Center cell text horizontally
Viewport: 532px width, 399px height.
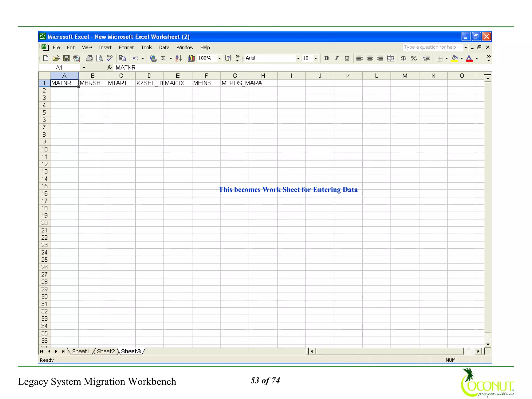coord(370,58)
